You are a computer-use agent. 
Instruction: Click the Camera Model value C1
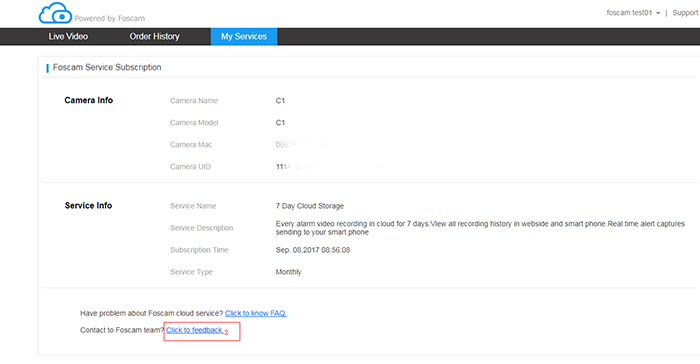pos(280,123)
